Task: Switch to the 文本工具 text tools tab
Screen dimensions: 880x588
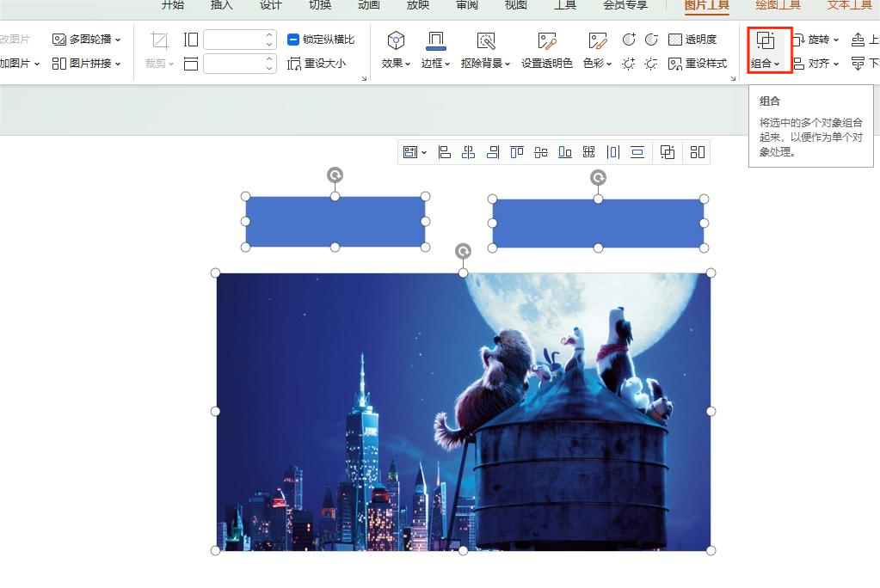Action: tap(850, 5)
